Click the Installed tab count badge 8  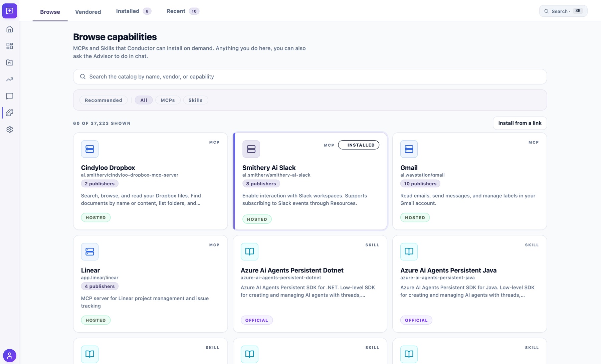[x=147, y=11]
